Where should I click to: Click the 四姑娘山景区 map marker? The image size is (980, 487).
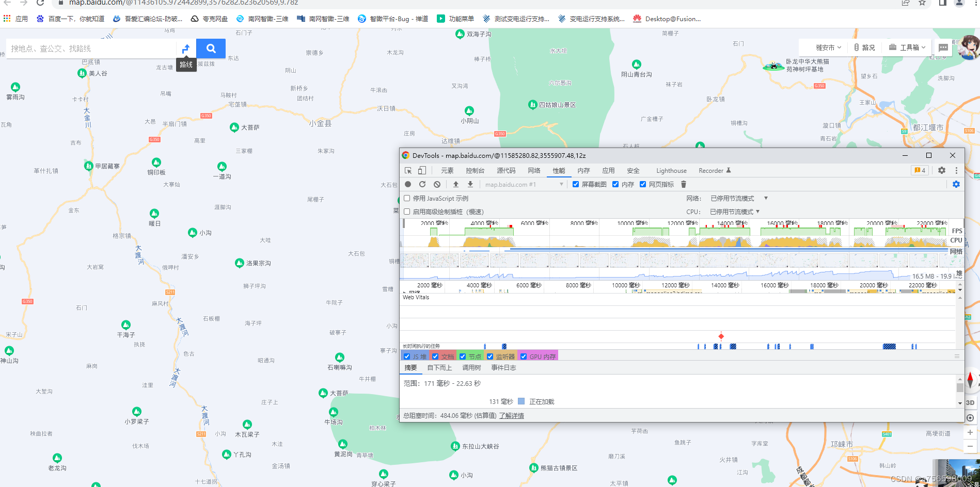coord(533,105)
